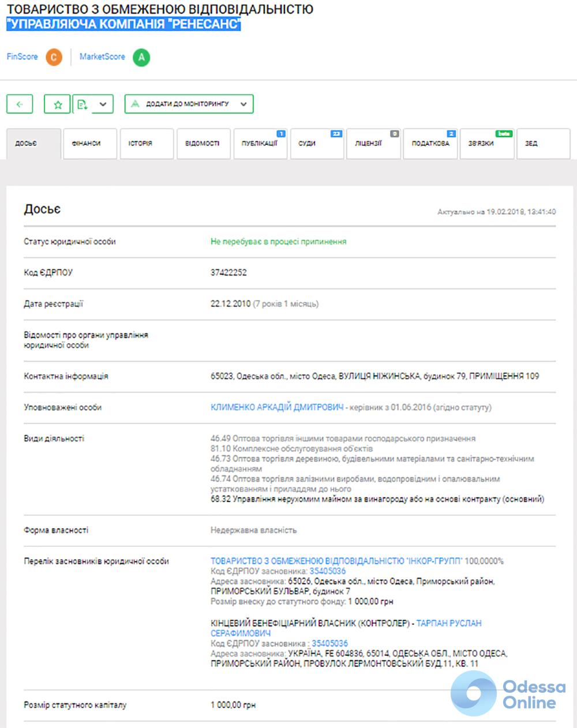Click the Тарпан Руслан beneficiary link
577x728 pixels.
[x=448, y=623]
